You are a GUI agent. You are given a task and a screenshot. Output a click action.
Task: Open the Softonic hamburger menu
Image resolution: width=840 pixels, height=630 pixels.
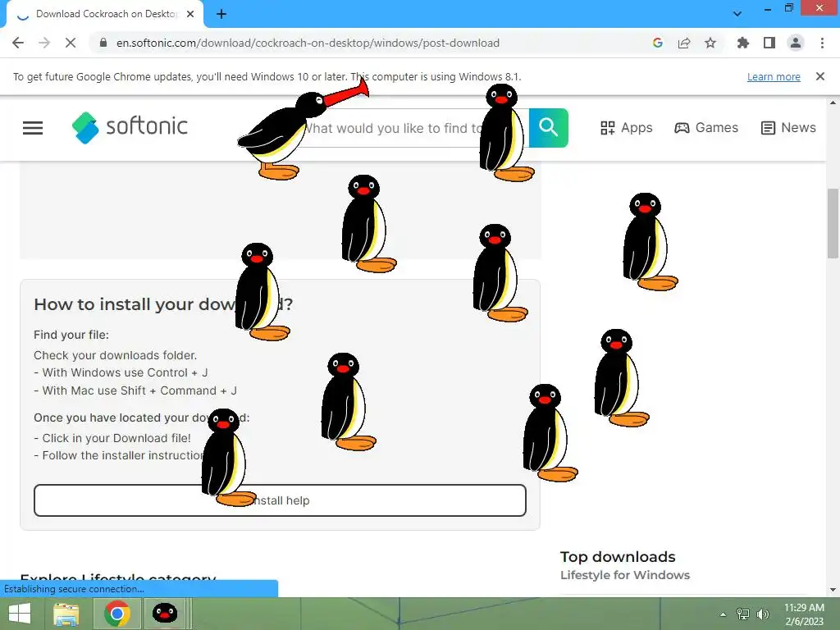coord(33,127)
